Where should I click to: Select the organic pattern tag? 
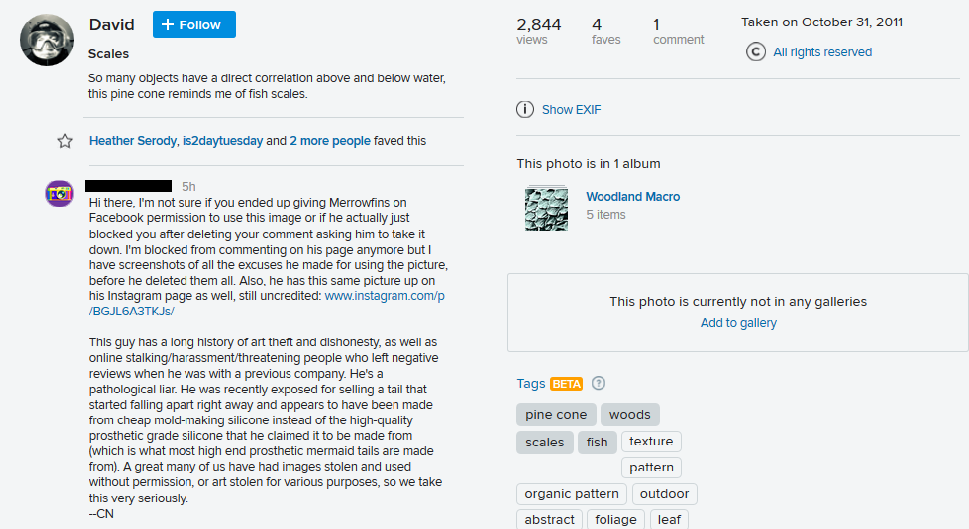pos(571,494)
